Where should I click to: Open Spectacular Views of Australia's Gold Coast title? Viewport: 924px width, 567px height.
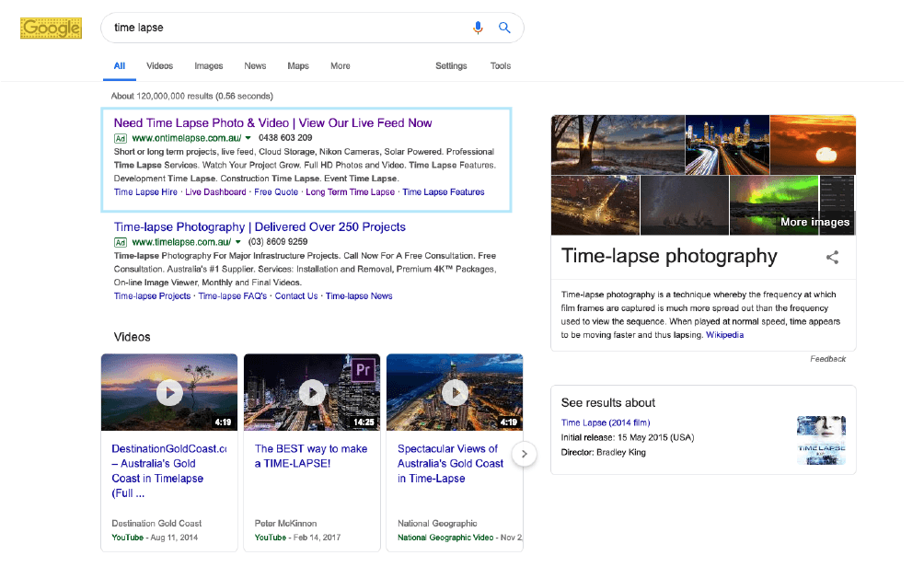450,463
